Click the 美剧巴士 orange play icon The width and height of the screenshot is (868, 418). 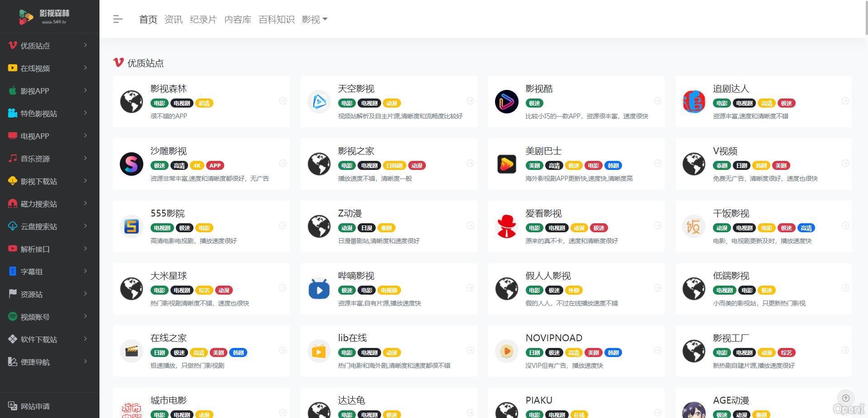click(506, 164)
